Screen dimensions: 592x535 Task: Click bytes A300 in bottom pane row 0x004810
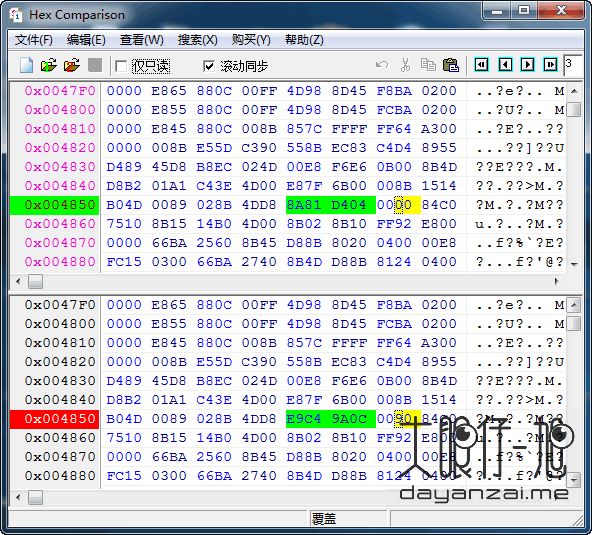pyautogui.click(x=439, y=343)
